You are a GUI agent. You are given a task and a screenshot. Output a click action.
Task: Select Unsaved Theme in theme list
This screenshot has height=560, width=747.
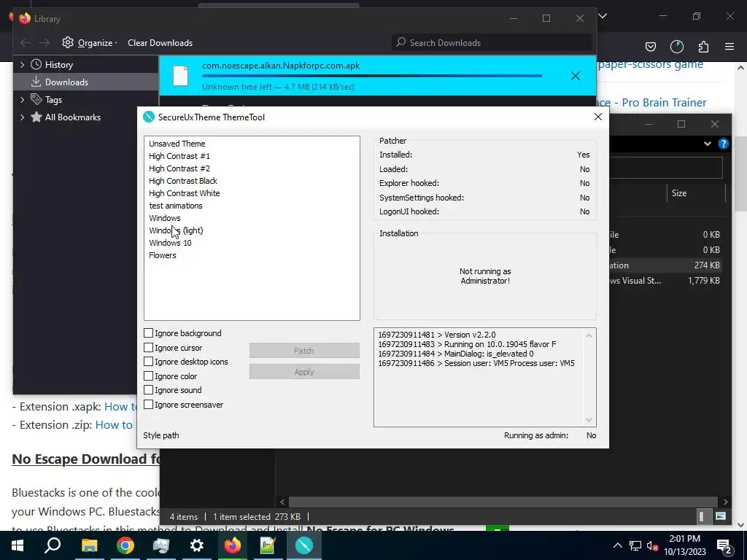[x=177, y=144]
